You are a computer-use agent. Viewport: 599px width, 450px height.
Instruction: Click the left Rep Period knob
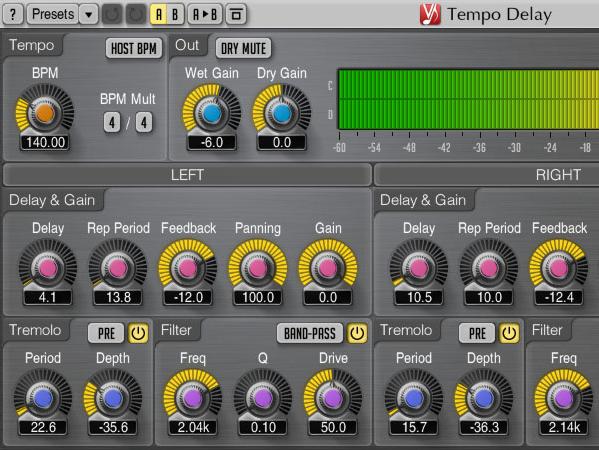click(118, 268)
